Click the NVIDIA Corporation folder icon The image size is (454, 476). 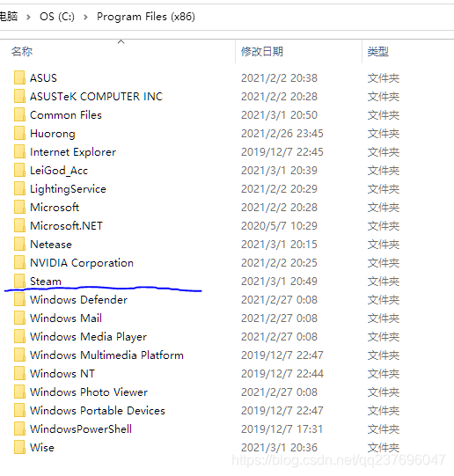pyautogui.click(x=19, y=263)
